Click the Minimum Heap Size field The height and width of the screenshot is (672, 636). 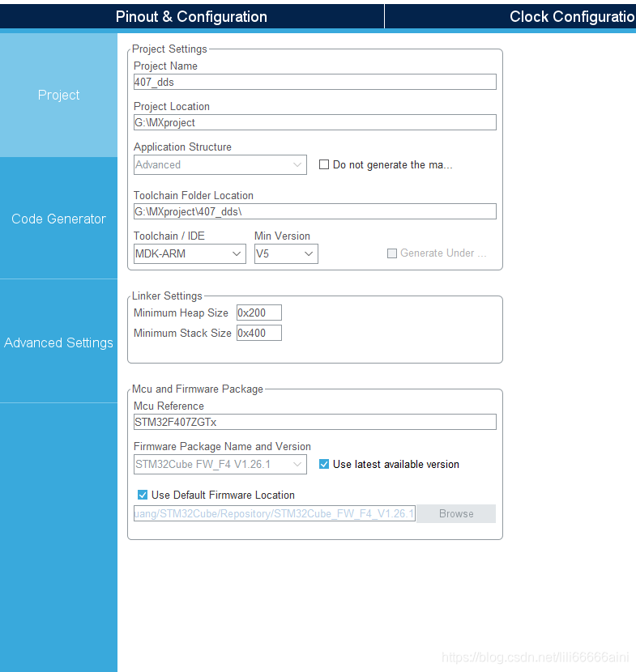pos(259,313)
